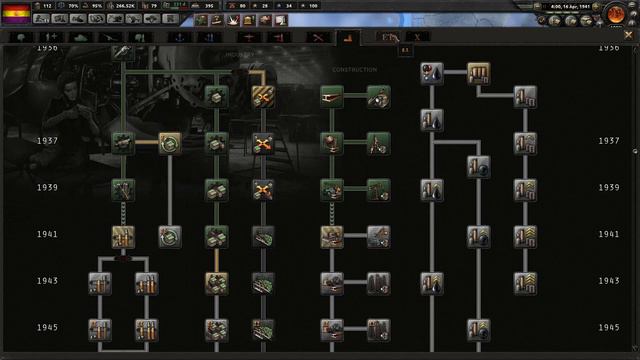Select the 1937 Excavation technology
This screenshot has width=640, height=360.
point(378,143)
